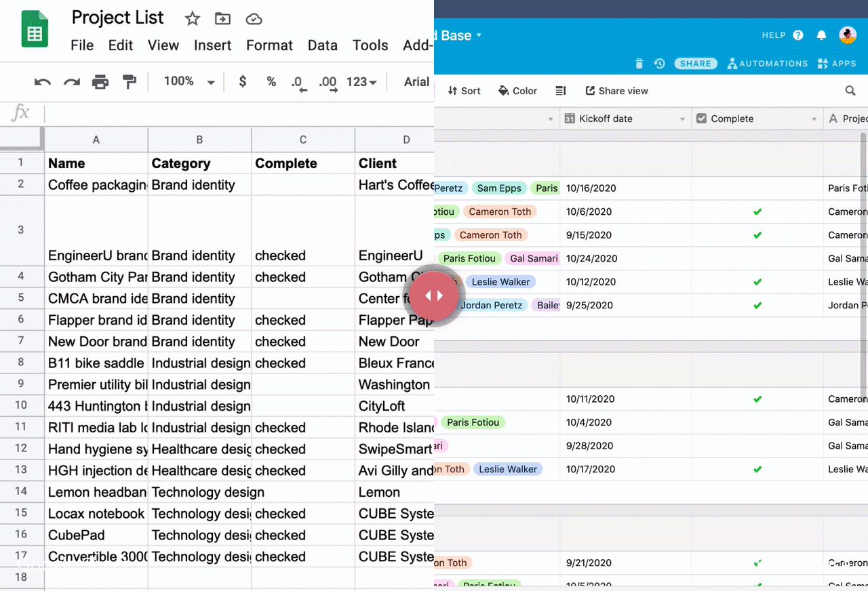This screenshot has height=591, width=868.
Task: Open the Edit menu in Sheets
Action: (121, 45)
